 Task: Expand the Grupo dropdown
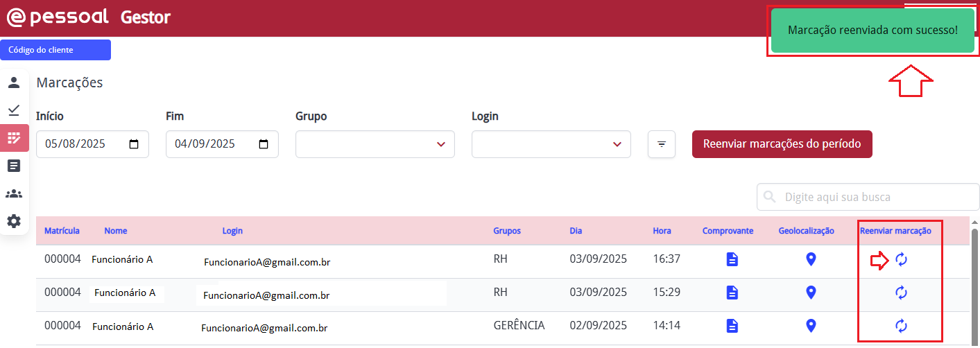pyautogui.click(x=440, y=144)
